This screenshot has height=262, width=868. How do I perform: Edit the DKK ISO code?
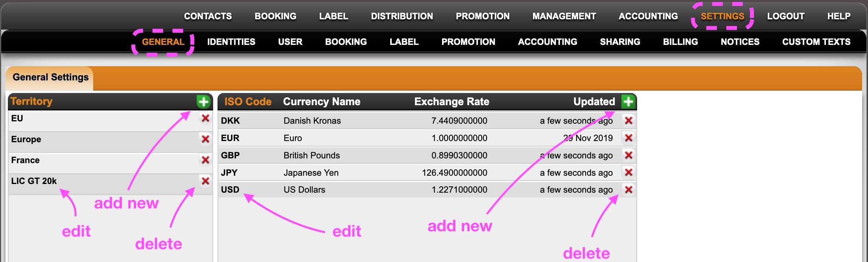pyautogui.click(x=230, y=121)
